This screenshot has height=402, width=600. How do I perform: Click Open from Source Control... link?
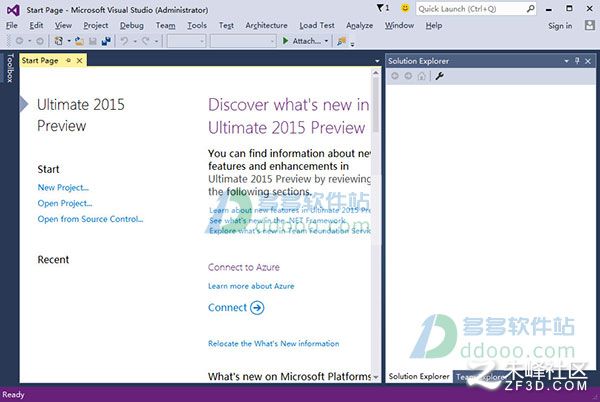coord(90,219)
